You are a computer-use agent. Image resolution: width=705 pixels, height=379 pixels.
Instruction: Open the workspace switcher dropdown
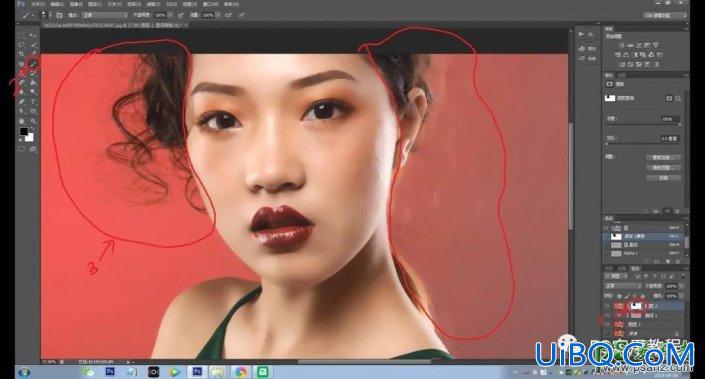point(665,15)
